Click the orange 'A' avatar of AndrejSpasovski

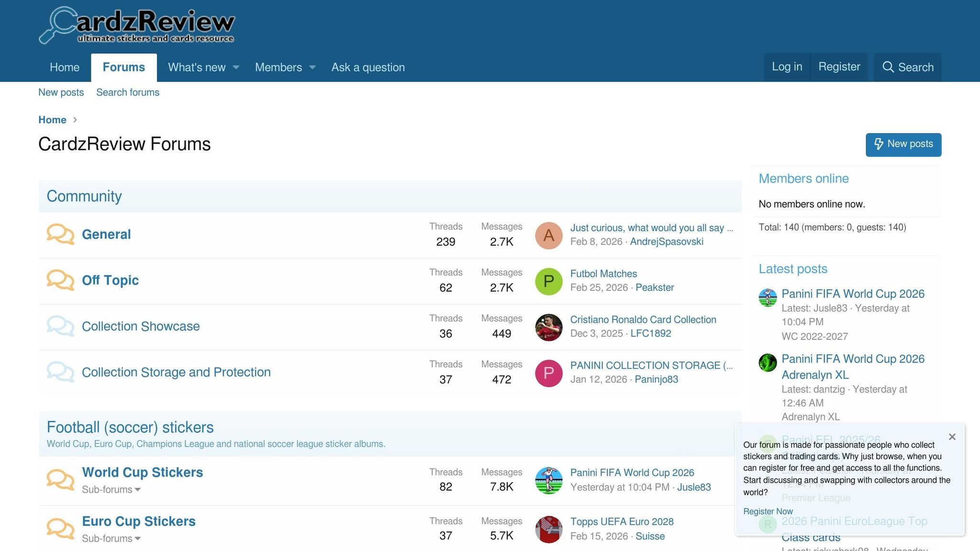pos(548,235)
